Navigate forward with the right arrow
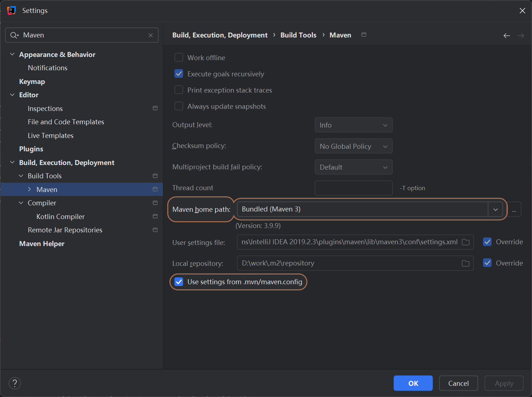 pyautogui.click(x=521, y=35)
